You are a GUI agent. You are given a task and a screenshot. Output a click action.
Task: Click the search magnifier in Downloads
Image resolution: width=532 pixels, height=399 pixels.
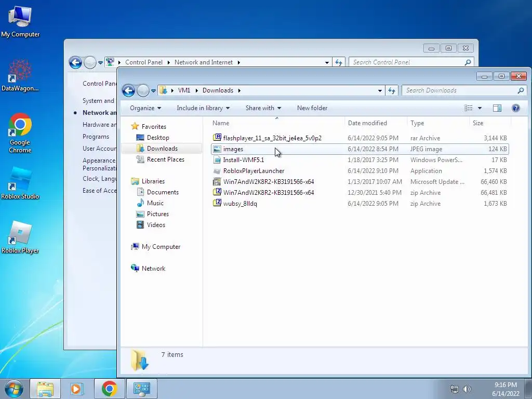pyautogui.click(x=521, y=90)
